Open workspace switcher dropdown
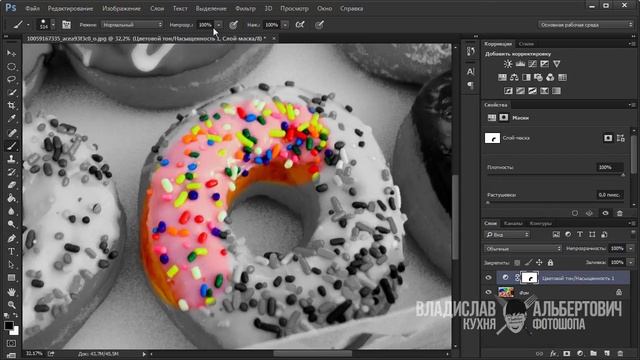Screen dimensions: 640x360 (x=586, y=25)
